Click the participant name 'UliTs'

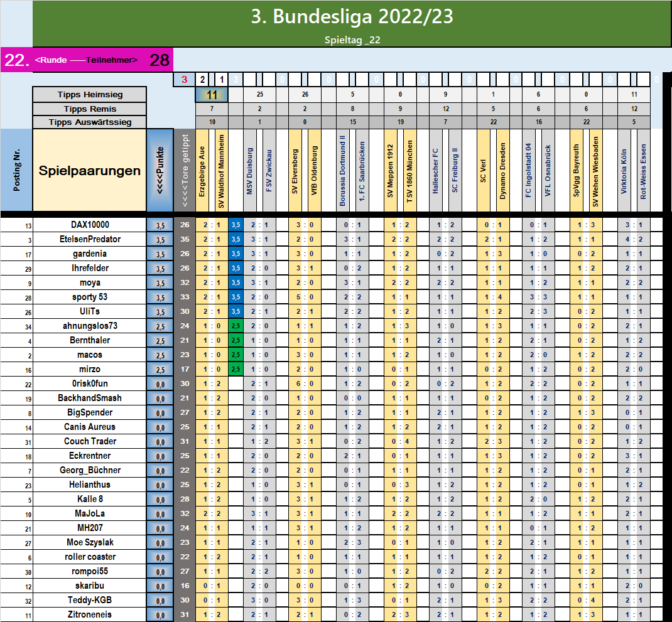(90, 311)
